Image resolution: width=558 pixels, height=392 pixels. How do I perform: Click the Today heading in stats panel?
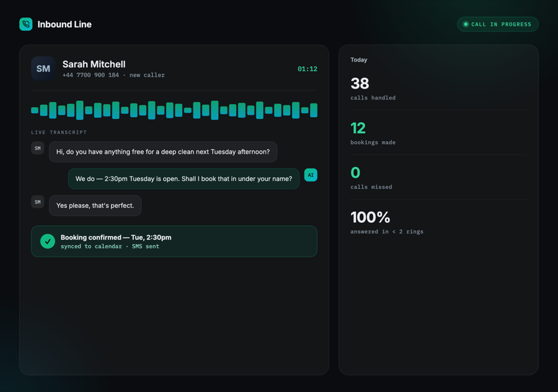pos(359,59)
